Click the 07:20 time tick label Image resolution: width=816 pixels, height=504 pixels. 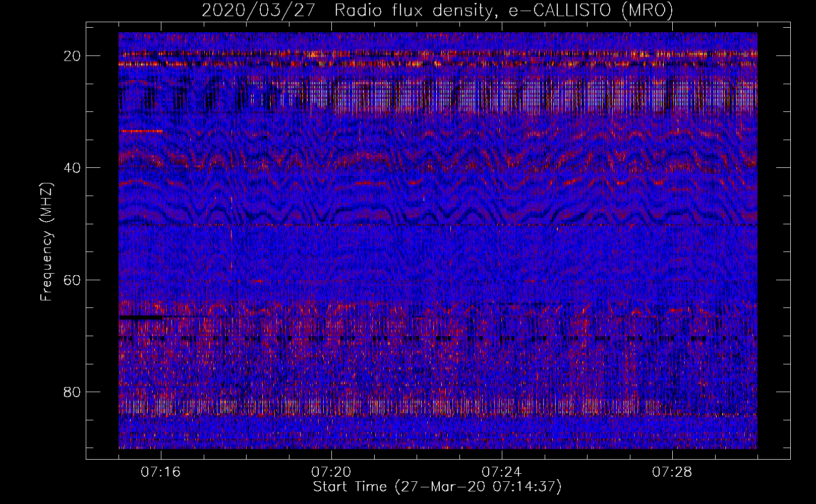[x=331, y=472]
